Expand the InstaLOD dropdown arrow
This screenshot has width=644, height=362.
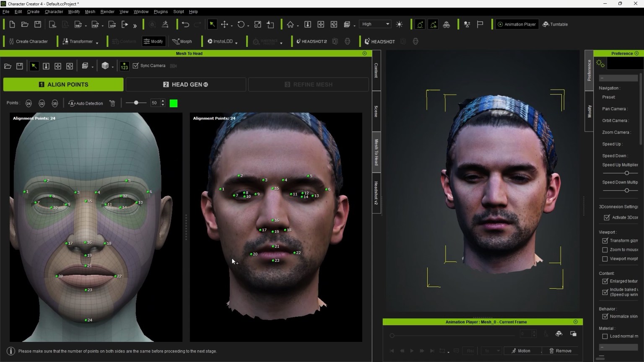[x=236, y=42]
